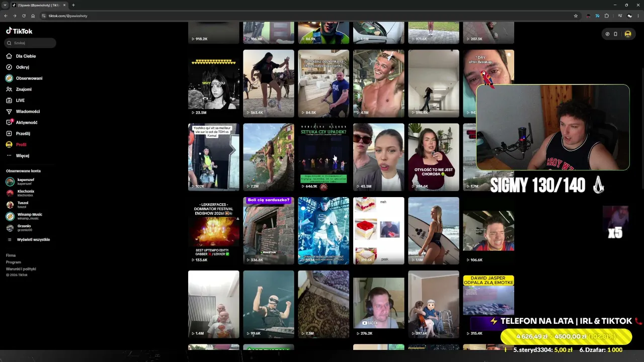Open the Lekkerfaces Dominator Festival video
Viewport: 644px width, 362px height.
[214, 231]
